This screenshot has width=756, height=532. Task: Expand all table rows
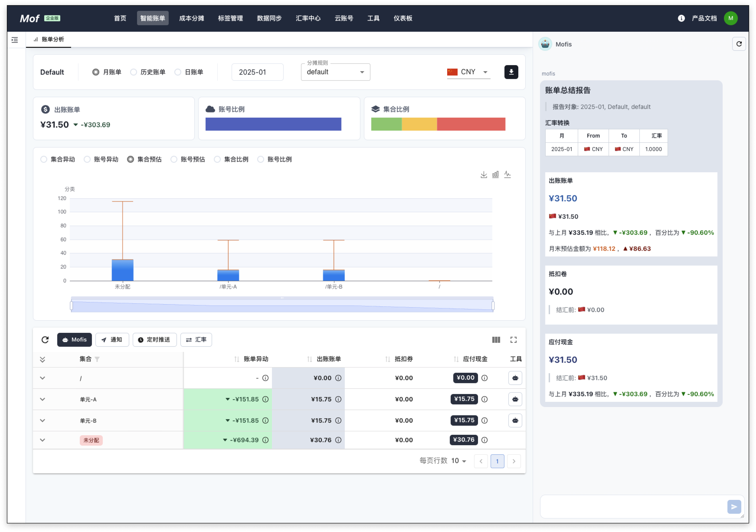[42, 359]
